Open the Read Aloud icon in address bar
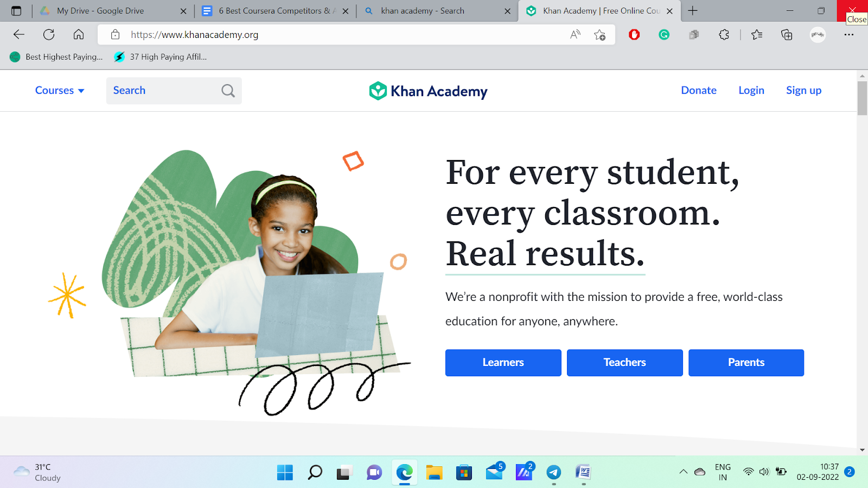 click(x=575, y=35)
